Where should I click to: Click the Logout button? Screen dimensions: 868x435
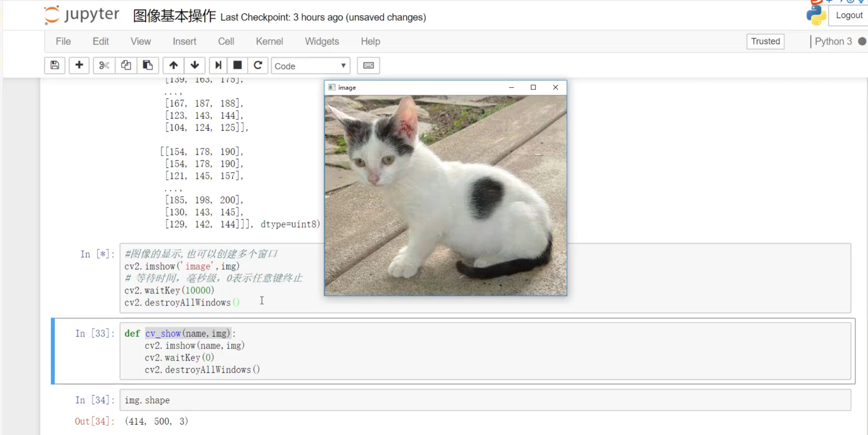pyautogui.click(x=849, y=16)
